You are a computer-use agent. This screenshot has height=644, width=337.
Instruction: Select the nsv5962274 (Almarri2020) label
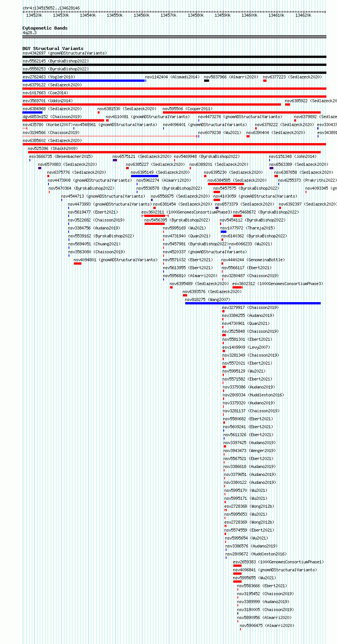164,180
